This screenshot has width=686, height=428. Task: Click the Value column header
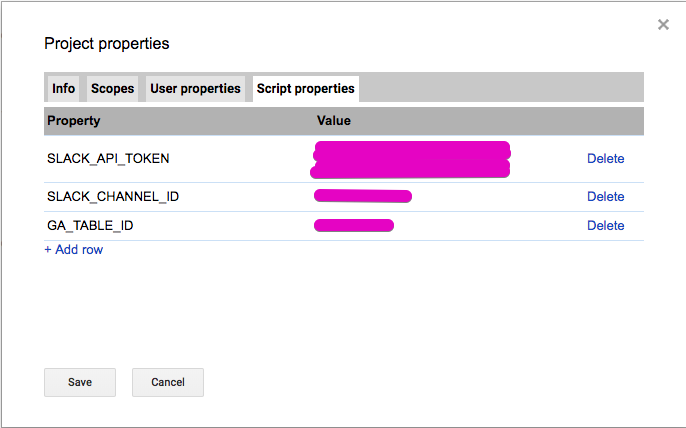tap(334, 121)
